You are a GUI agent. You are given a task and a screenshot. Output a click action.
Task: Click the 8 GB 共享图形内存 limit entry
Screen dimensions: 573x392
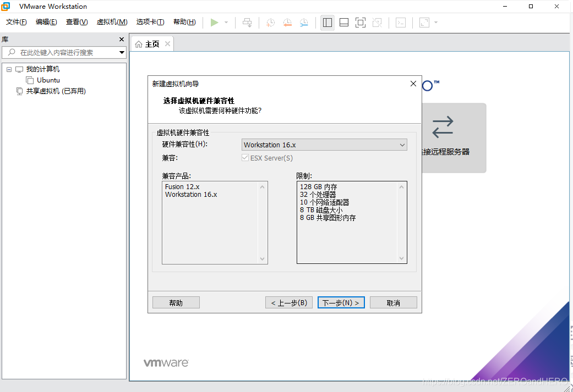click(x=328, y=218)
